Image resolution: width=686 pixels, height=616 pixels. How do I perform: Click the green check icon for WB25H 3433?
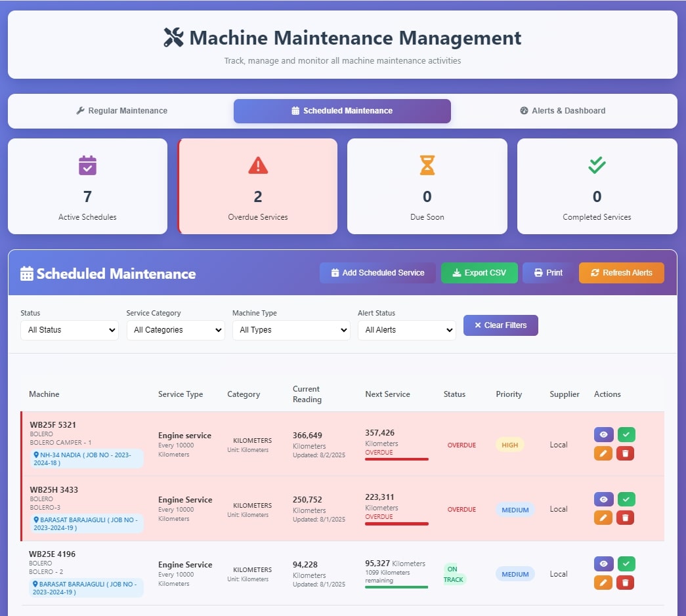point(625,499)
